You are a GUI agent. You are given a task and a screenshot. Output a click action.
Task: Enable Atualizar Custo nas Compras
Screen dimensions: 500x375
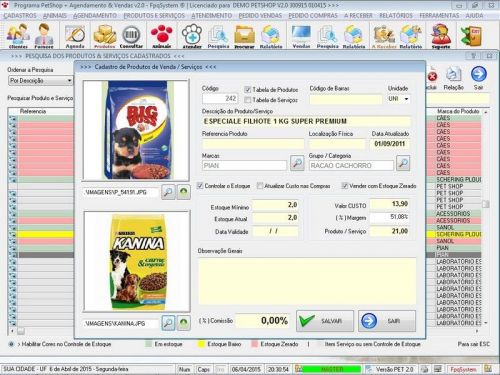(x=260, y=186)
